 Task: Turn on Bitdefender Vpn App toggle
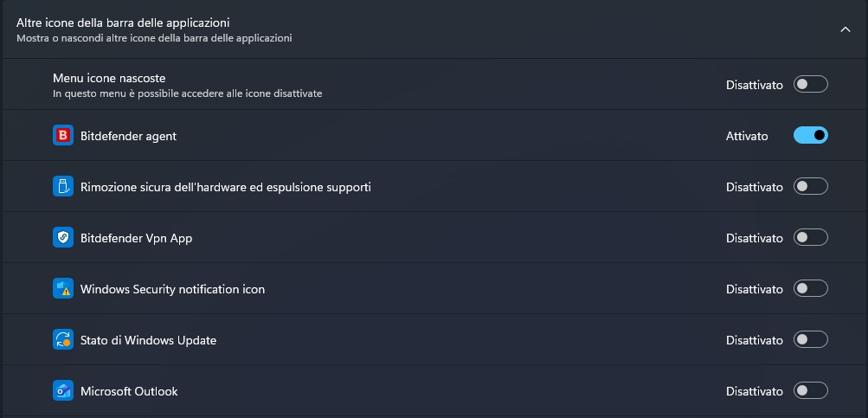pyautogui.click(x=811, y=238)
